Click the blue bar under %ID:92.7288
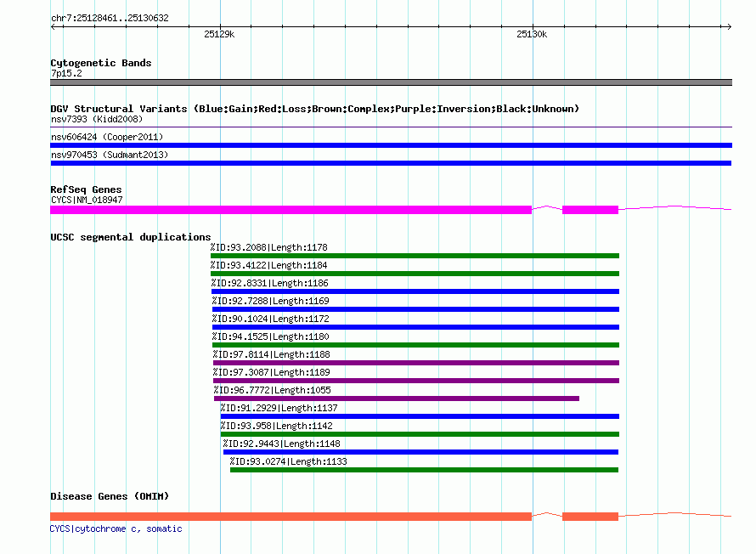This screenshot has height=554, width=756. coord(415,309)
